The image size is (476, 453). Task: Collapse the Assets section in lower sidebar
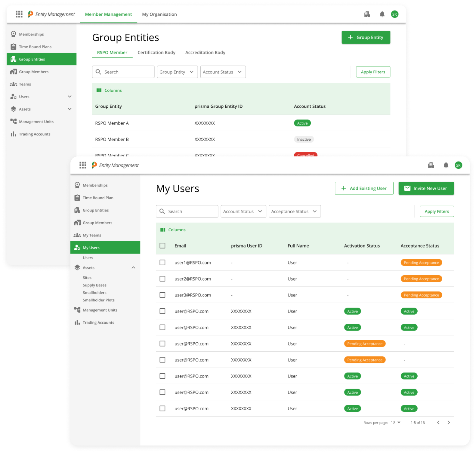(133, 268)
